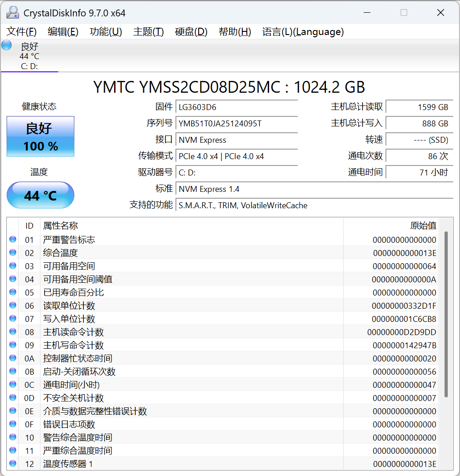Screen dimensions: 460x476
Task: Click status dot for 0F 错误日志项数
Action: 13,424
